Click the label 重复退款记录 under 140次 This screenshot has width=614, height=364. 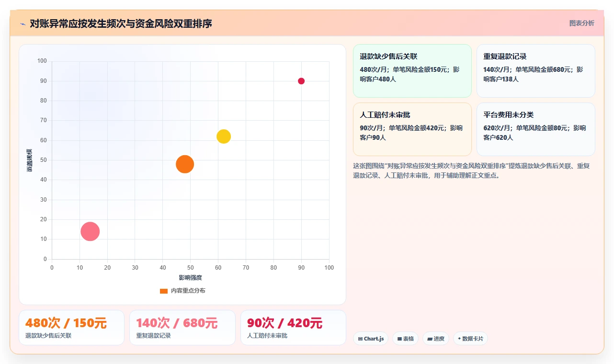153,336
